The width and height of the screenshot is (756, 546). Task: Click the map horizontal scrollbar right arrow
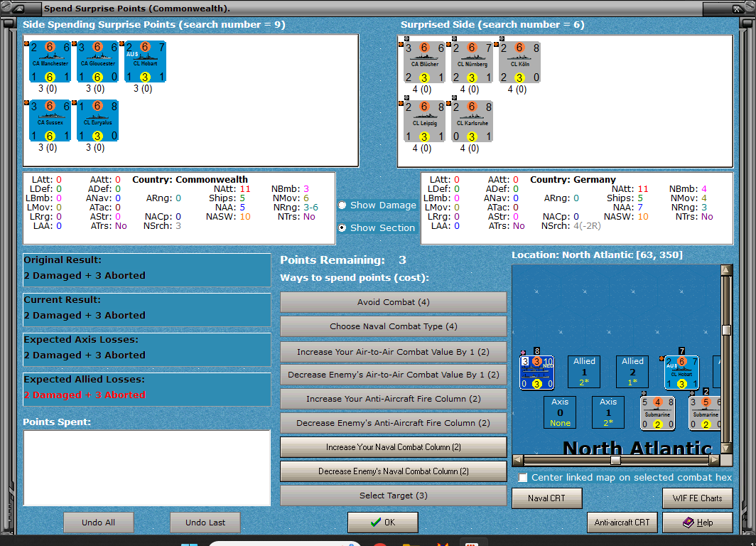[715, 460]
